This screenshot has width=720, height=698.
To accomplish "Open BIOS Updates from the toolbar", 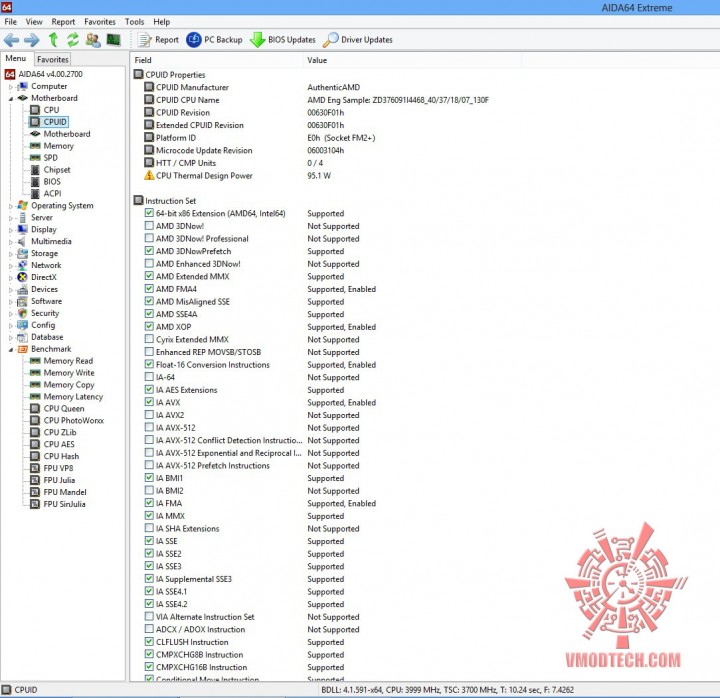I will 283,40.
